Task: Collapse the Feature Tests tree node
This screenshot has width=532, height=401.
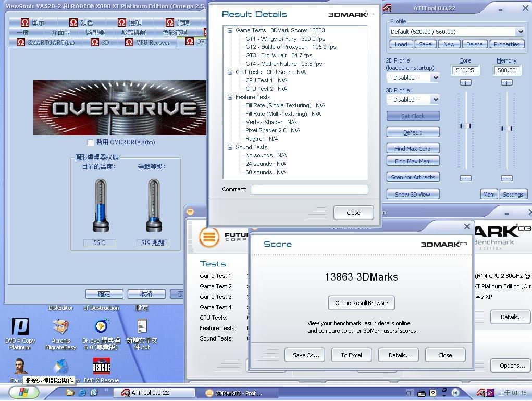Action: tap(230, 97)
